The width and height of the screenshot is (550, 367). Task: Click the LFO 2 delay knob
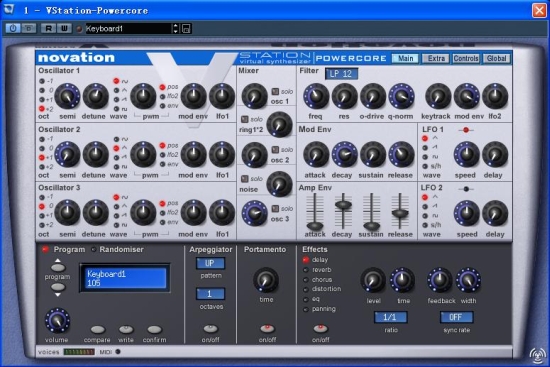[x=495, y=213]
